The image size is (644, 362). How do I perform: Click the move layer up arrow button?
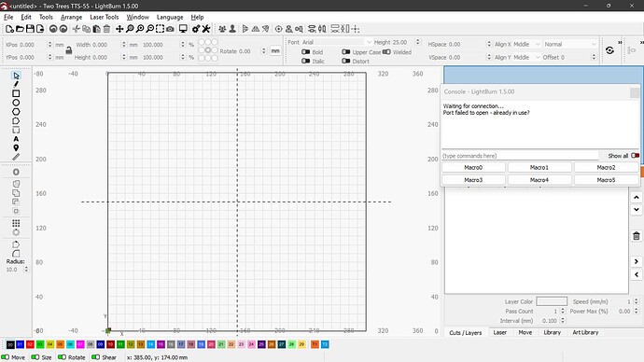coord(637,198)
